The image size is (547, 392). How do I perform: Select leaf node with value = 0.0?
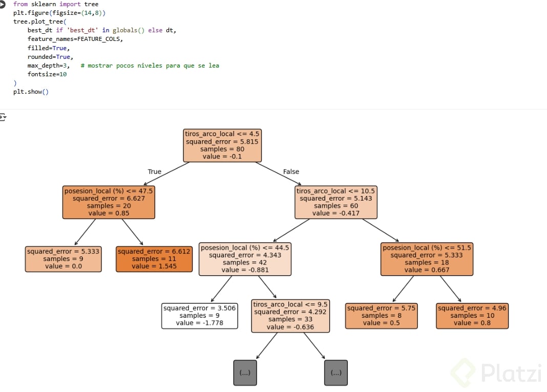click(x=63, y=259)
